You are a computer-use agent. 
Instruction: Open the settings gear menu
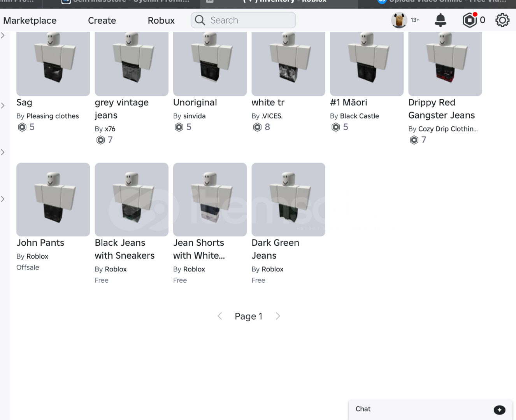click(502, 20)
